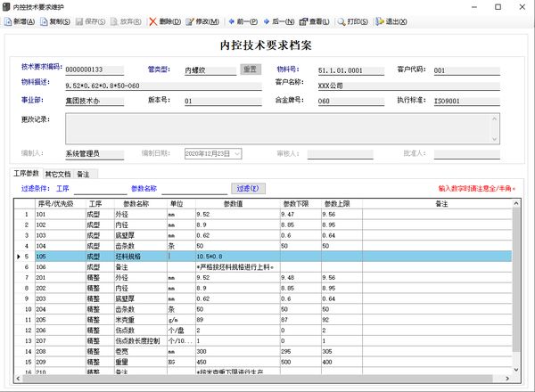This screenshot has height=392, width=535.
Task: Click the 过滤 (Filter) button
Action: click(x=249, y=189)
